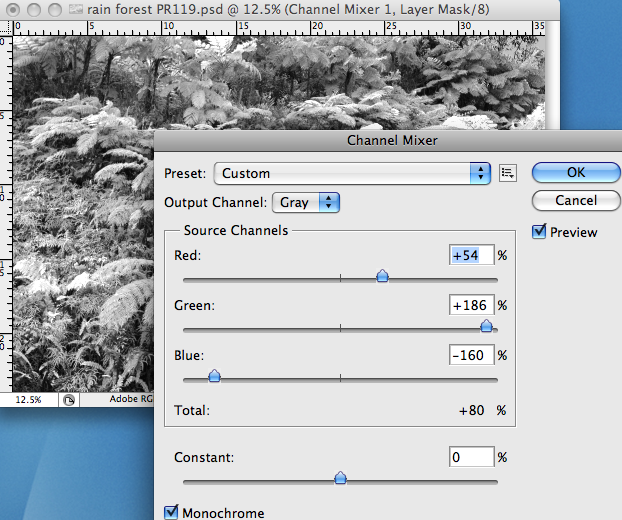Expand the Output Channel Gray dropdown
Screen dimensions: 622x520
[x=307, y=202]
